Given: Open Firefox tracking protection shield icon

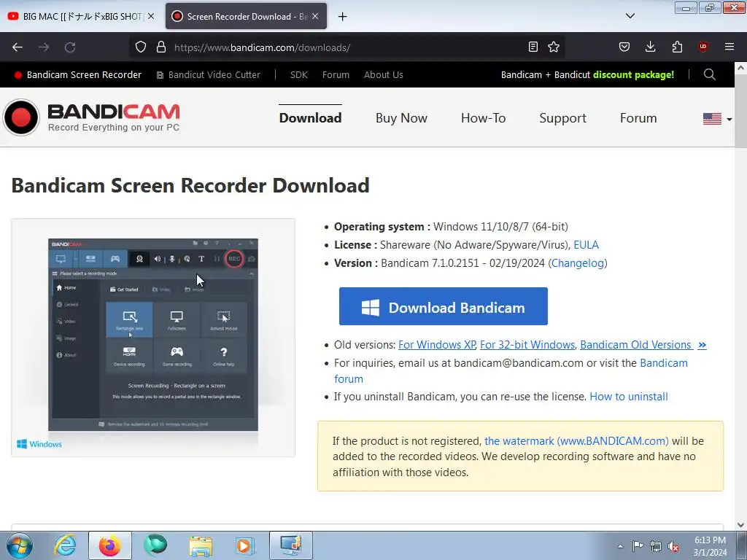Looking at the screenshot, I should [x=141, y=47].
